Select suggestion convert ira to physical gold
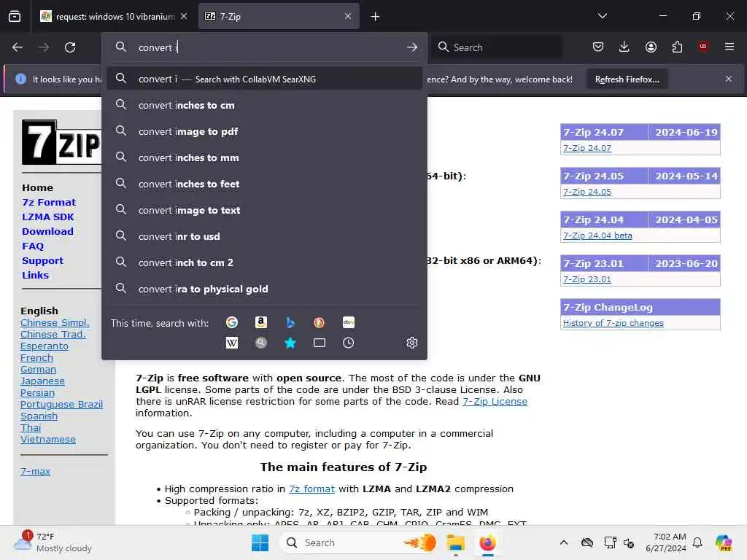The image size is (747, 560). point(264,289)
